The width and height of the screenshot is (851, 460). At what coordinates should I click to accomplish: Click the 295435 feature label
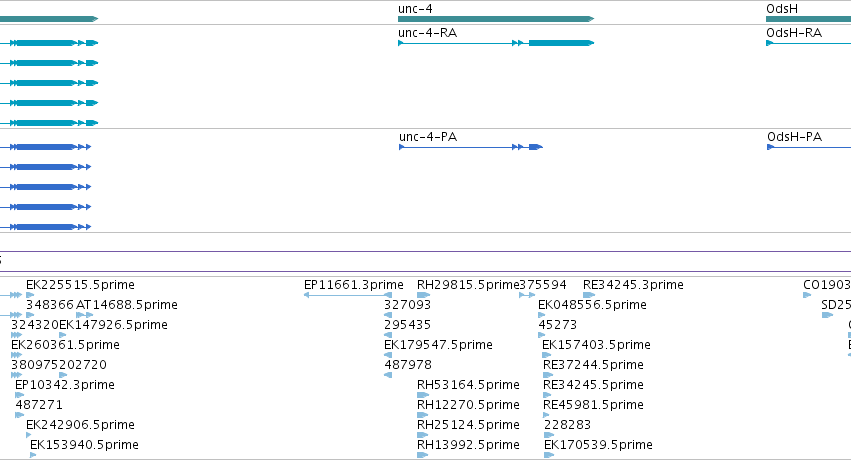tap(408, 325)
